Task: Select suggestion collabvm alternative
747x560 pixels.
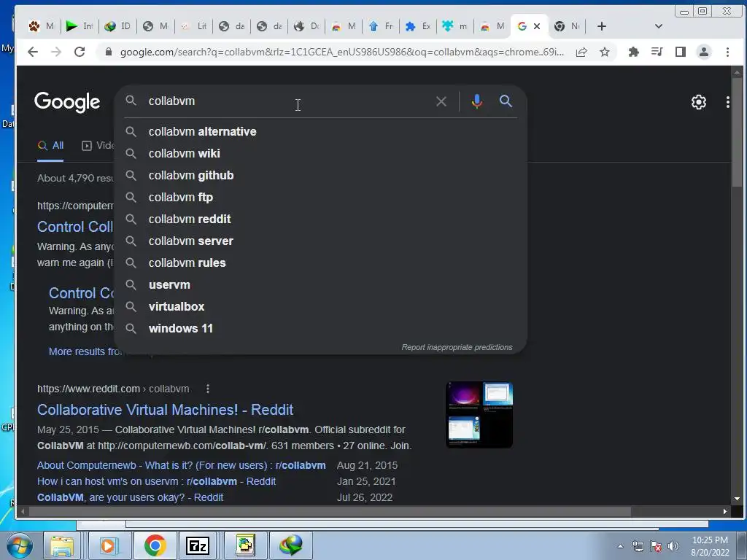Action: [320, 131]
